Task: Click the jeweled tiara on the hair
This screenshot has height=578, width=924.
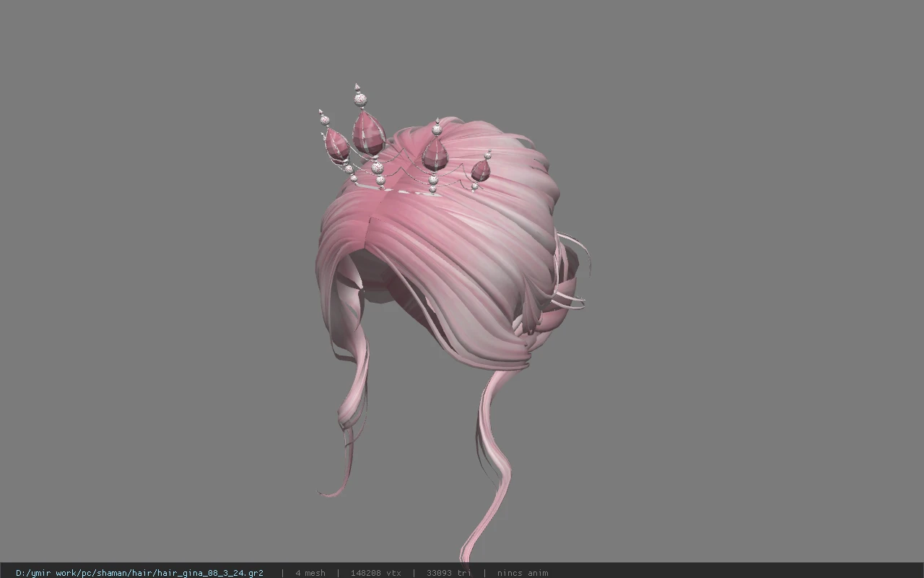Action: point(404,141)
